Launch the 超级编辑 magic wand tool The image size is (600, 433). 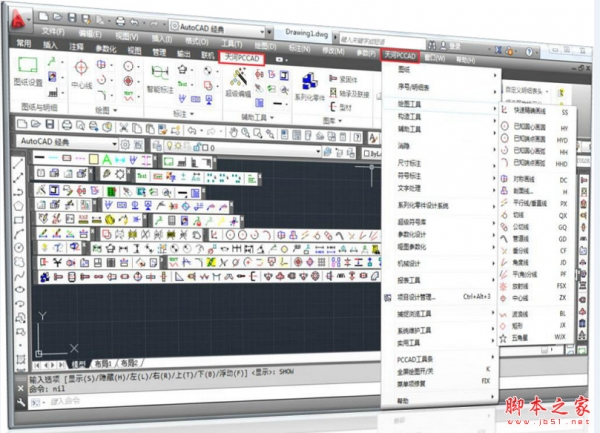(x=238, y=83)
